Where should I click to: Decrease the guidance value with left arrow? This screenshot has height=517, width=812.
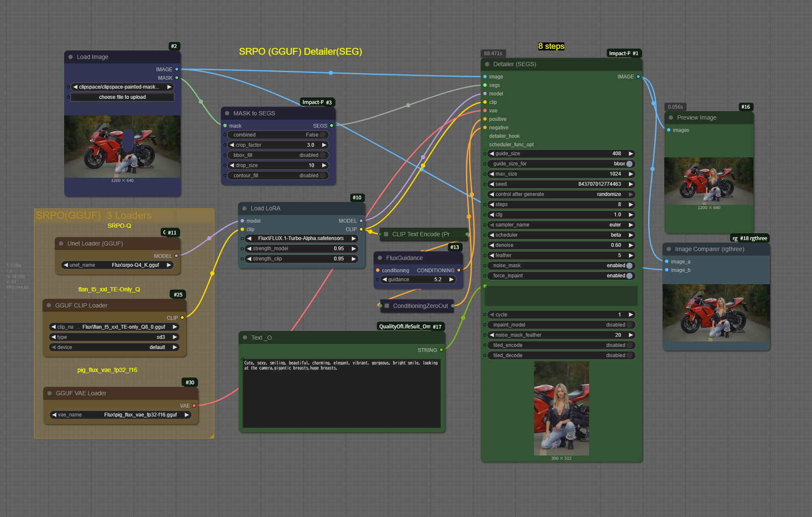tap(385, 279)
